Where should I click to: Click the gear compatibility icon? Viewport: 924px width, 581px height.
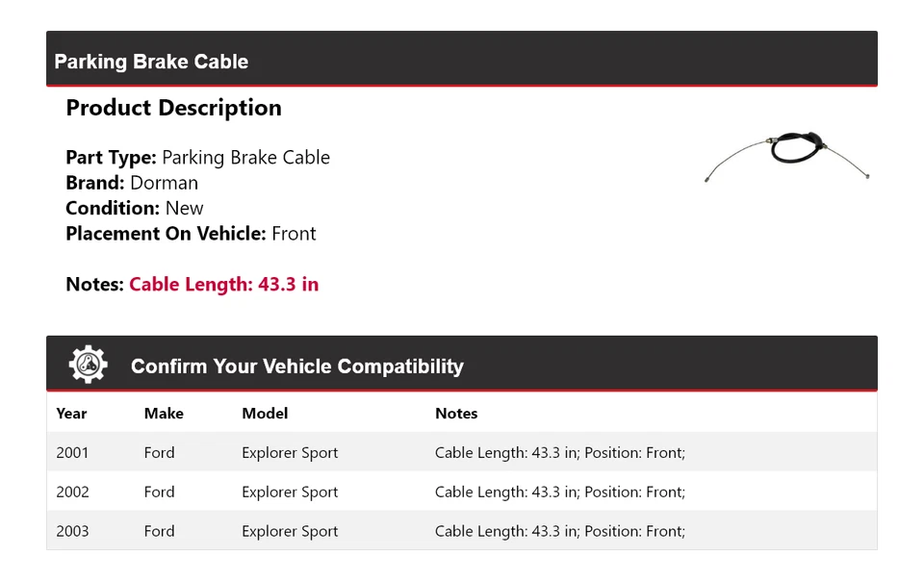click(89, 365)
